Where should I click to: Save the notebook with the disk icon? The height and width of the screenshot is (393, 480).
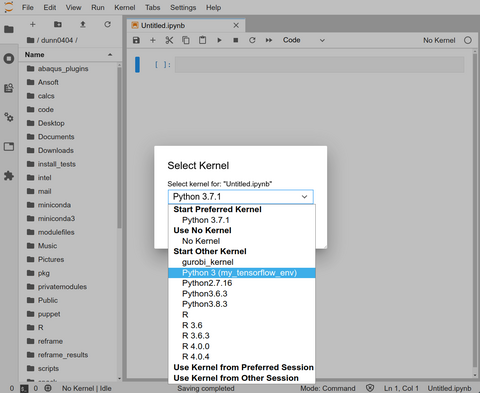coord(136,40)
